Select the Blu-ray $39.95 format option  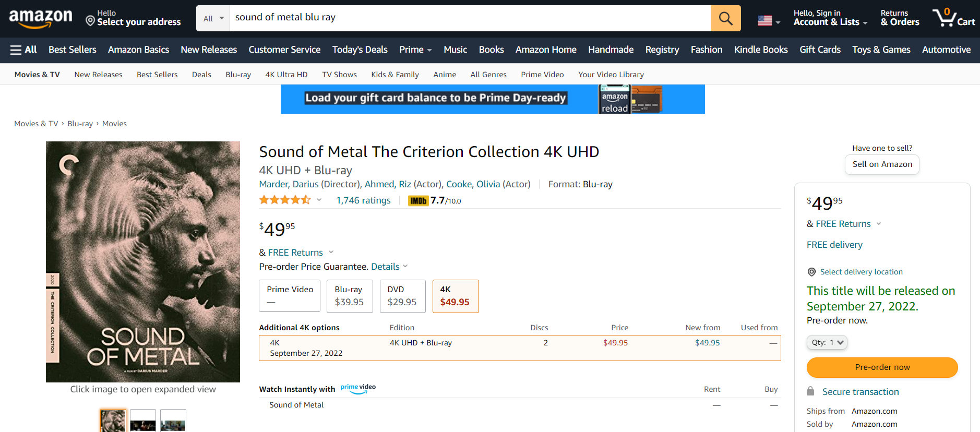(x=350, y=296)
